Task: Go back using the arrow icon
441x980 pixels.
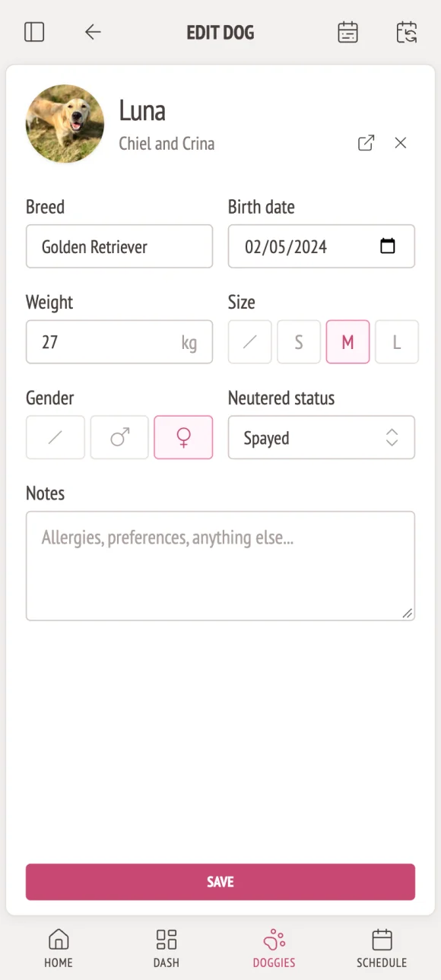Action: (93, 32)
